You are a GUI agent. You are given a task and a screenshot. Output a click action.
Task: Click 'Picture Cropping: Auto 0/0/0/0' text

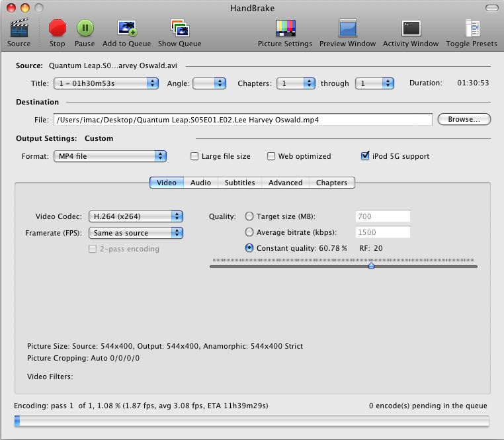click(83, 358)
